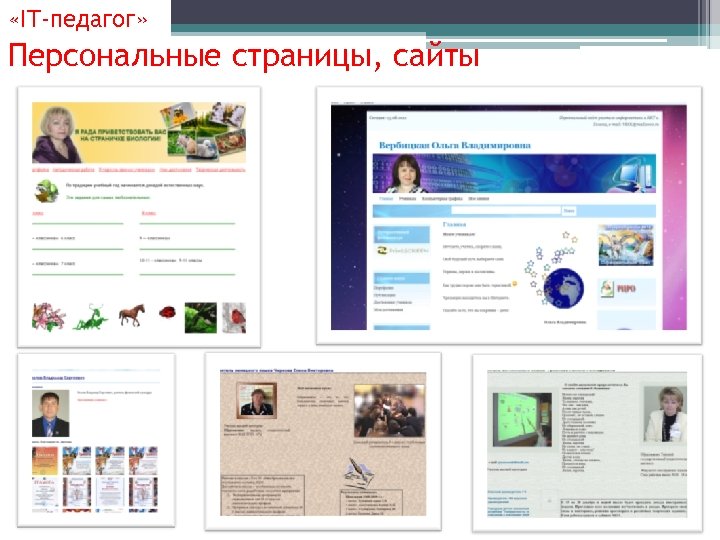Click the green praying mantis image

(x=90, y=317)
